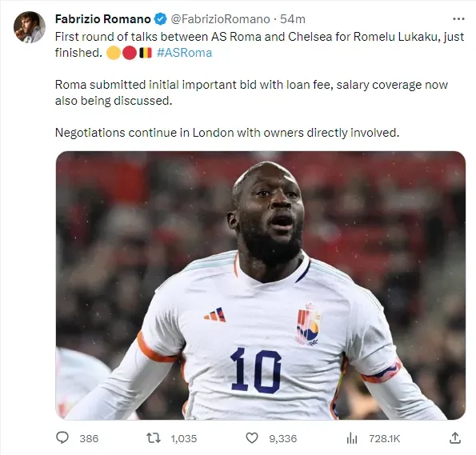Click the blue verified badge

click(x=161, y=19)
